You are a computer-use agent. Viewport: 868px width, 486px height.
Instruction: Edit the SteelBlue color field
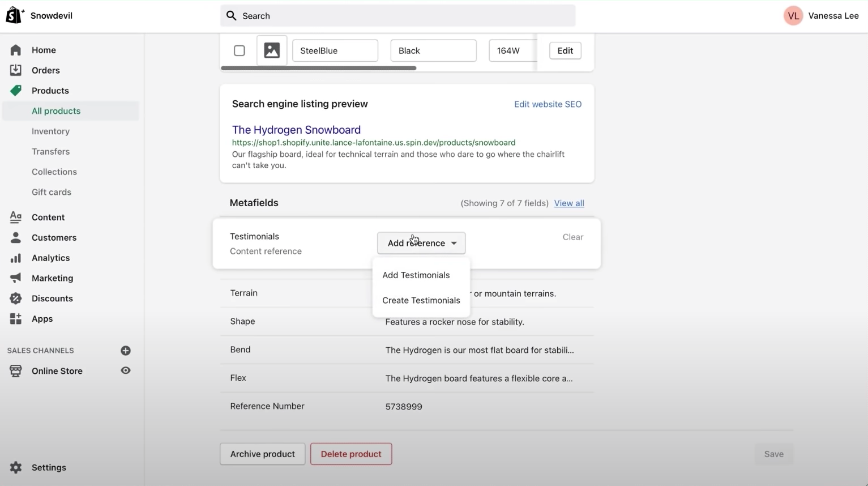335,50
